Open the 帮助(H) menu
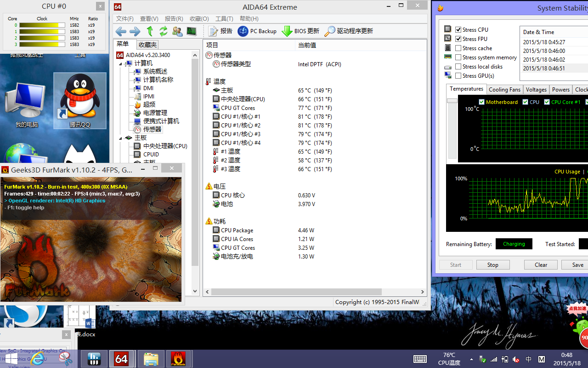Screen dimensions: 588x368 [x=249, y=19]
